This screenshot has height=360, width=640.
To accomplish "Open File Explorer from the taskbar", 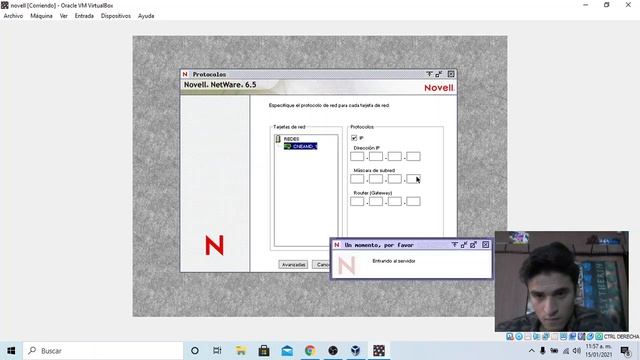I will pos(241,351).
